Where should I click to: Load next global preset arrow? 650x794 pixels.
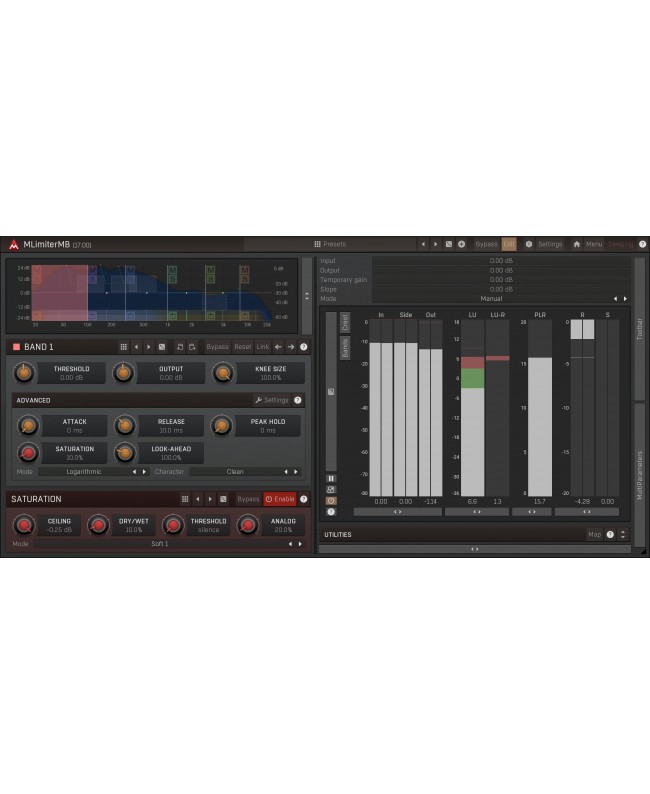click(x=435, y=244)
